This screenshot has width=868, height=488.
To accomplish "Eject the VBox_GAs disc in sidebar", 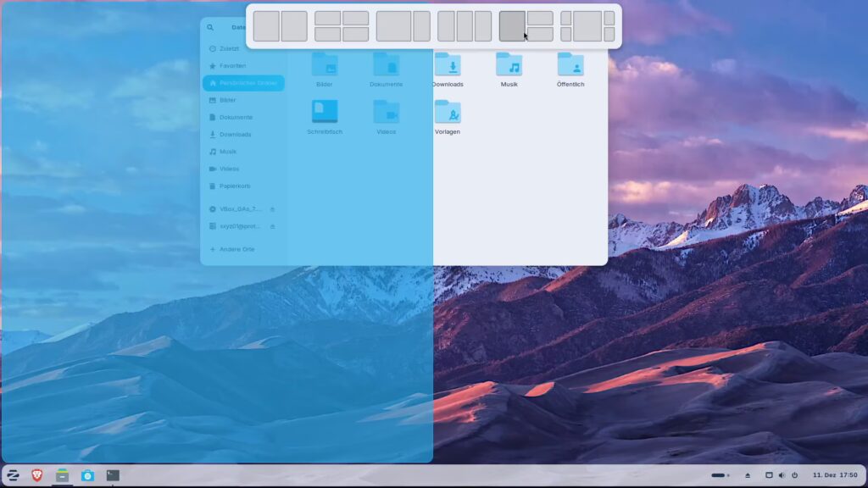I will pos(272,209).
